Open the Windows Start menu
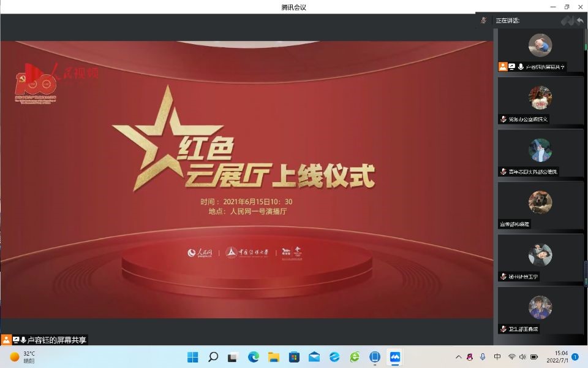This screenshot has height=368, width=588. pyautogui.click(x=193, y=357)
